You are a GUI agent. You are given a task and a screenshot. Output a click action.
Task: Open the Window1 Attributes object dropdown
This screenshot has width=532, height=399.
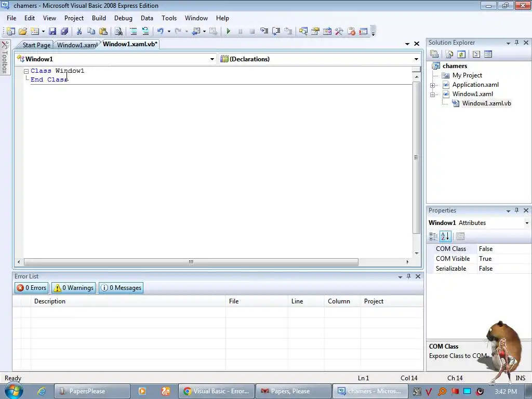pyautogui.click(x=527, y=223)
